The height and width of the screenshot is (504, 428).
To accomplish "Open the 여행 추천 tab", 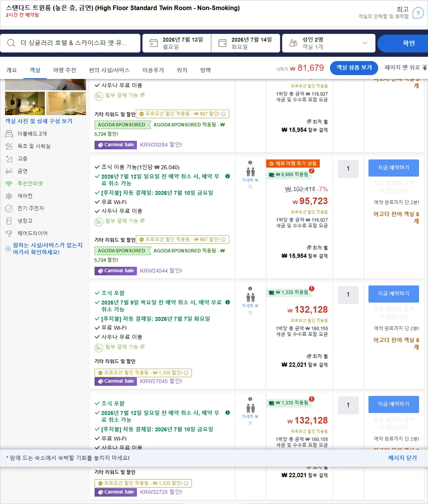I will pyautogui.click(x=65, y=70).
